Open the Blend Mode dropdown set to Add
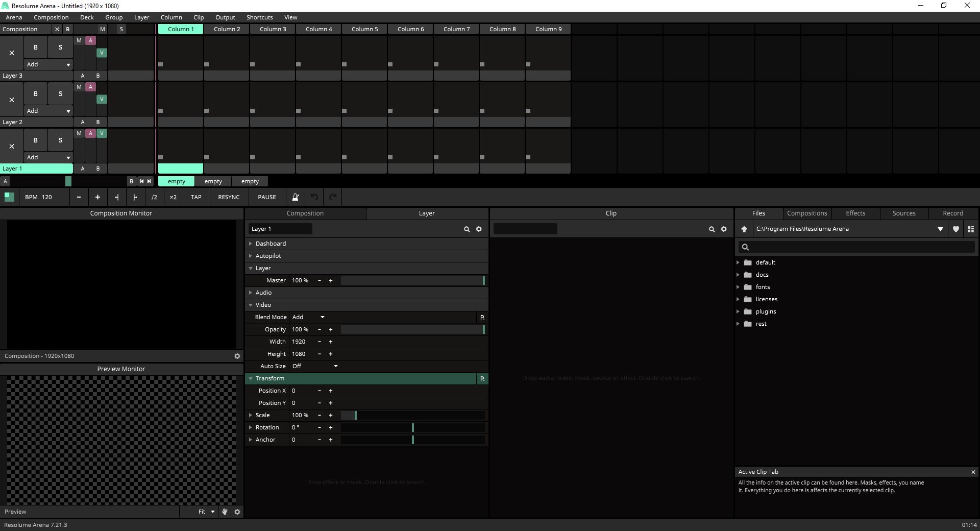This screenshot has height=531, width=980. click(x=308, y=317)
